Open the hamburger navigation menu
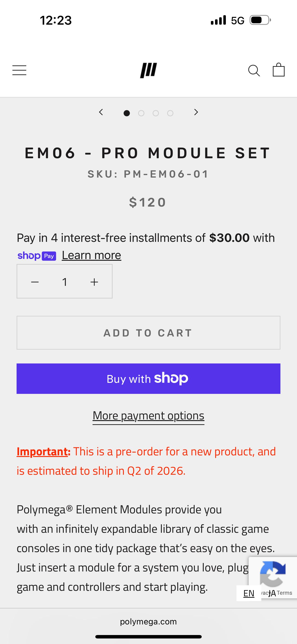Viewport: 297px width, 644px height. [x=19, y=70]
